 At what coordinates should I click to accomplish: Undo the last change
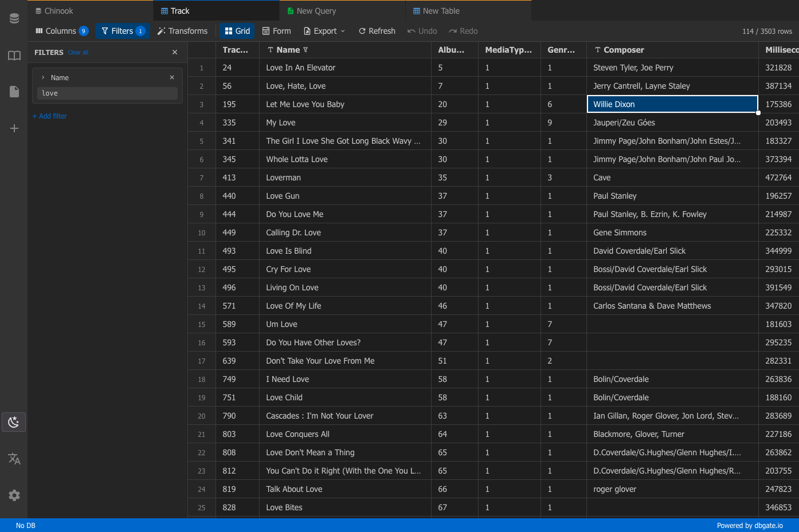point(422,31)
